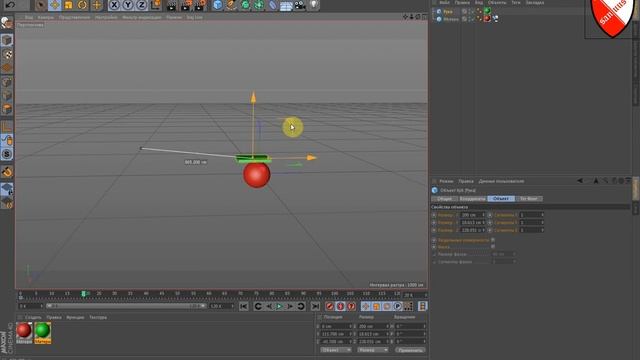Open the Режим menu in Attribute Manager
Viewport: 640px width, 360px height.
[446, 181]
